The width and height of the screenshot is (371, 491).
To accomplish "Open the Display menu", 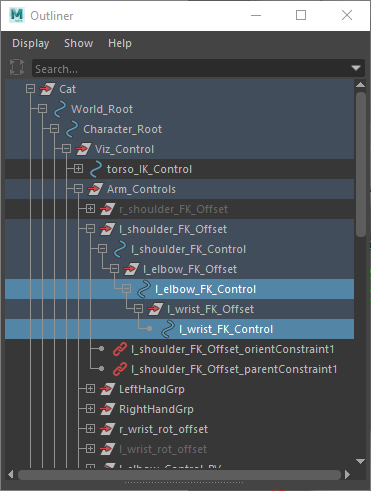I will (31, 43).
